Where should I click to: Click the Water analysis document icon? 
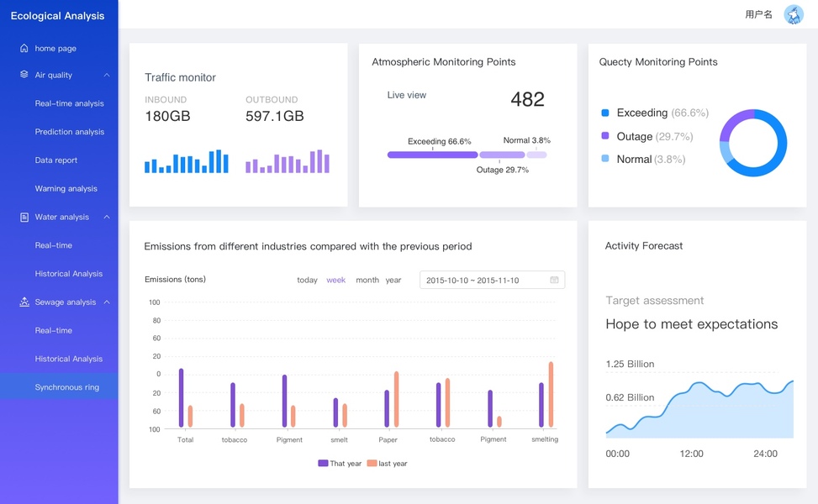tap(24, 217)
